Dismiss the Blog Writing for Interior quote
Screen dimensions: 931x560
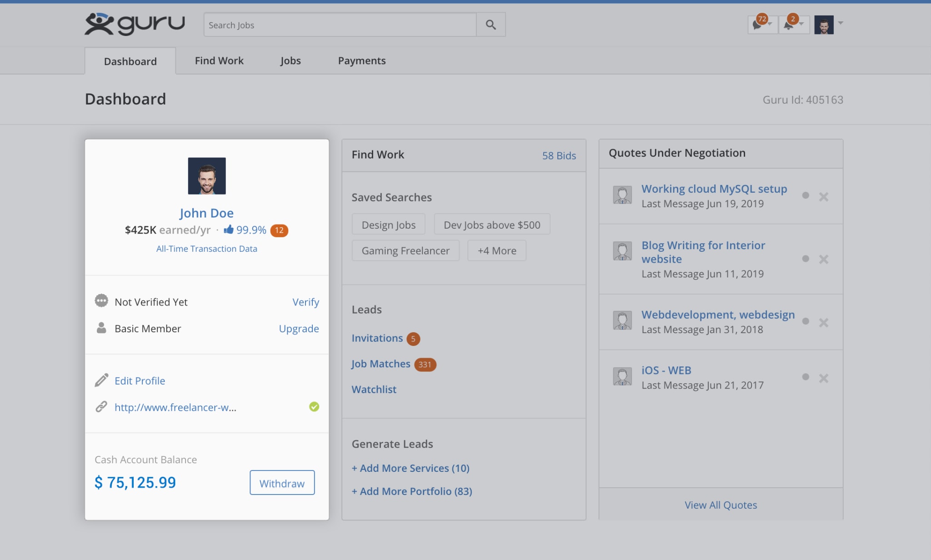824,259
